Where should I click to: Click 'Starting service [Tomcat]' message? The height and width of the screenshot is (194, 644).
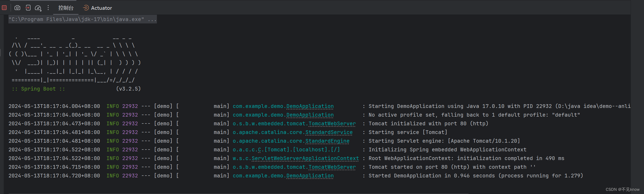coord(408,132)
